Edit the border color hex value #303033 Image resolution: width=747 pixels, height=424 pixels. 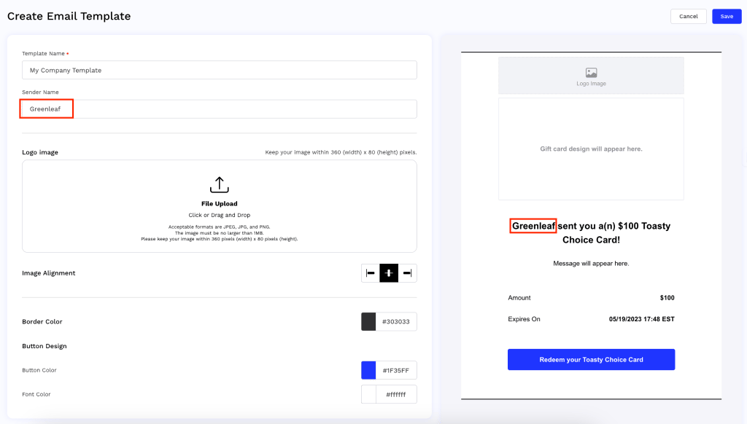[396, 322]
